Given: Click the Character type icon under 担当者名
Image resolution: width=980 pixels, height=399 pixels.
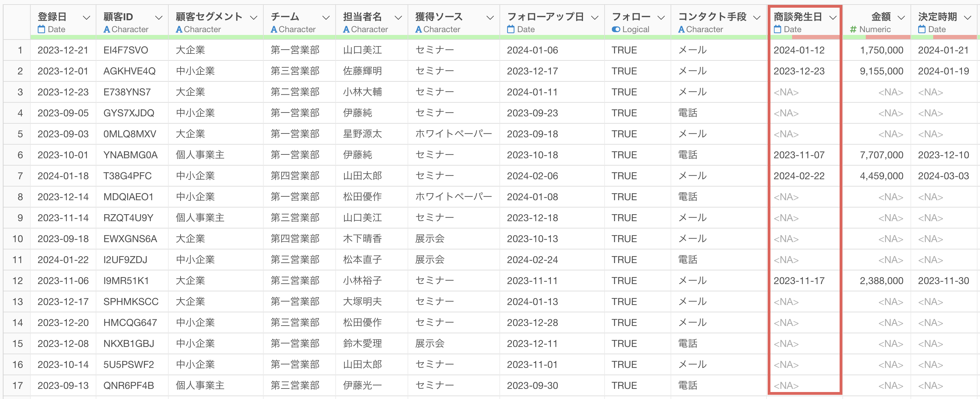Looking at the screenshot, I should (x=346, y=29).
